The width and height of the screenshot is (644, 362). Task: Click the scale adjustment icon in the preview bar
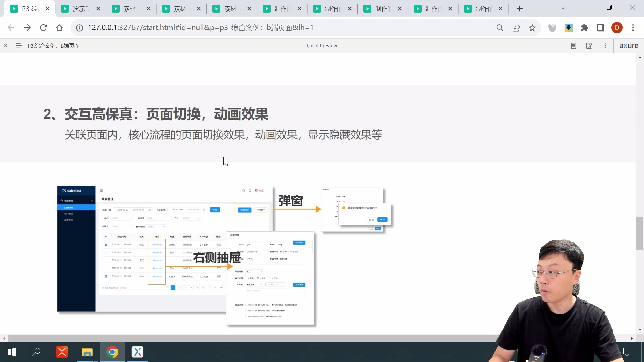589,45
